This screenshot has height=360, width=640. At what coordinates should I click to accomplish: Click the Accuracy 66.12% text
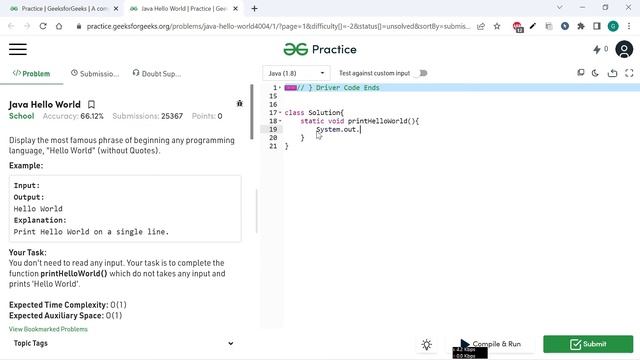73,116
